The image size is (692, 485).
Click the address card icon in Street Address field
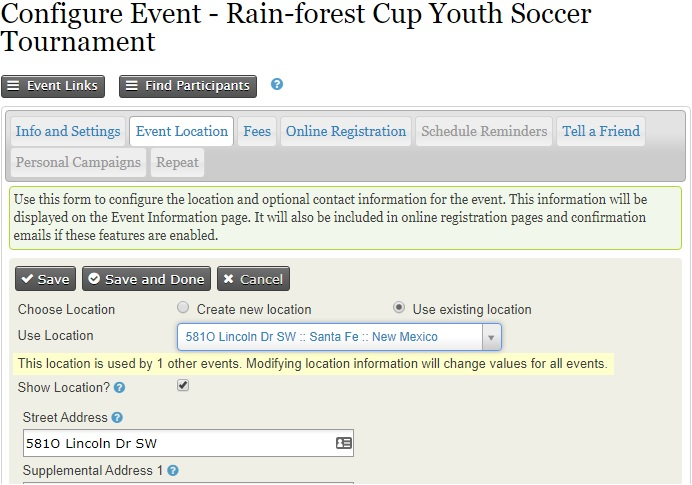[343, 443]
